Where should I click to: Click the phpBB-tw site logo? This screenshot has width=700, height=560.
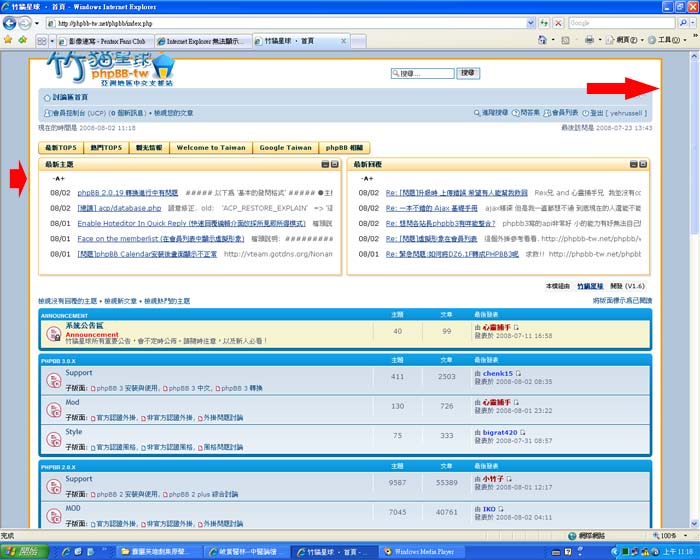[111, 69]
